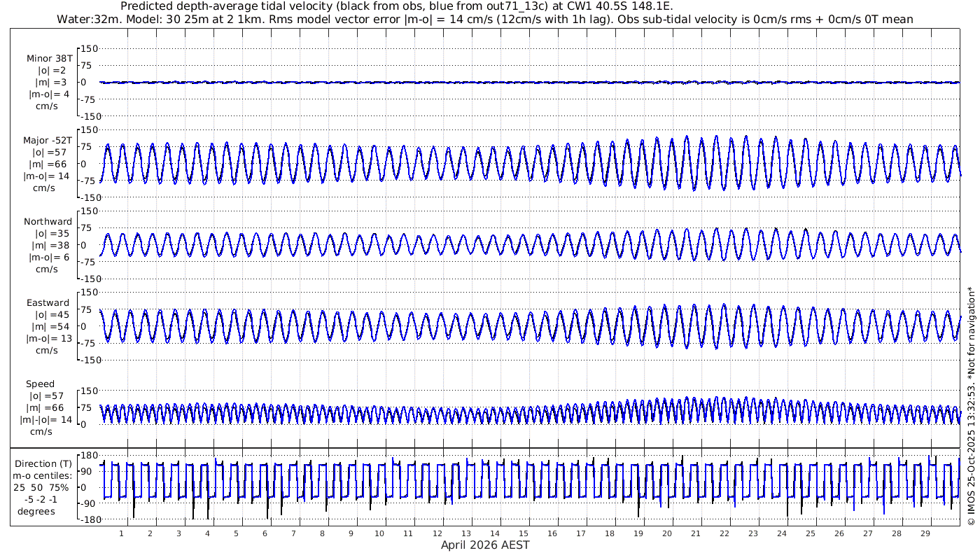Select day 29 on the date axis
The image size is (980, 560).
pyautogui.click(x=925, y=533)
